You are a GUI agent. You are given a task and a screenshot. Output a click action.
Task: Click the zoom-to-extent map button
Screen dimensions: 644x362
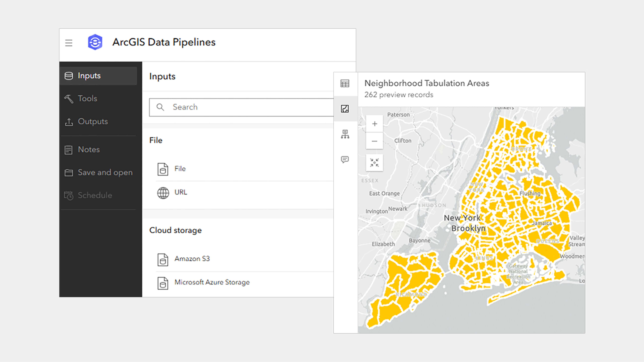point(374,163)
